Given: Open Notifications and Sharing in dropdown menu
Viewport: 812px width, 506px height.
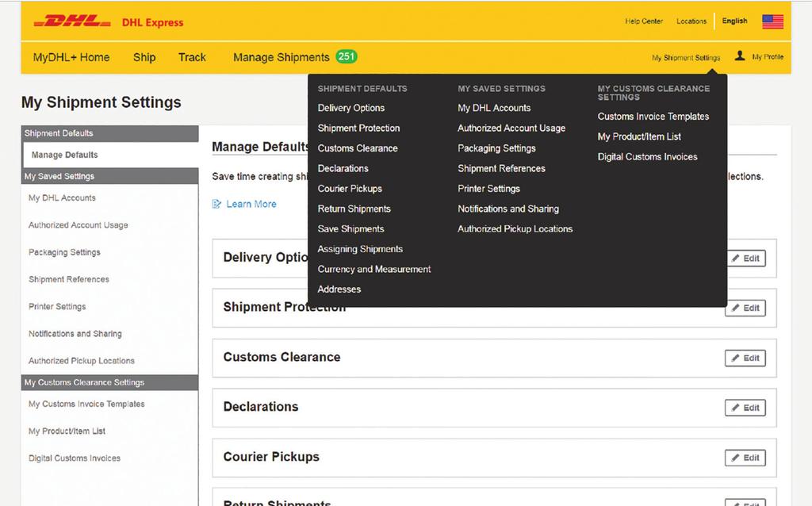Looking at the screenshot, I should (508, 209).
